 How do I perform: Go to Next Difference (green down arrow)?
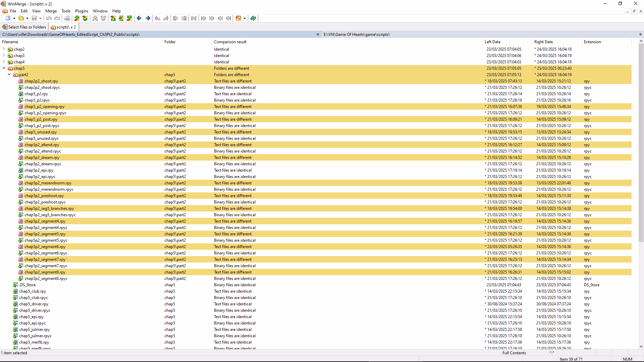pyautogui.click(x=77, y=18)
